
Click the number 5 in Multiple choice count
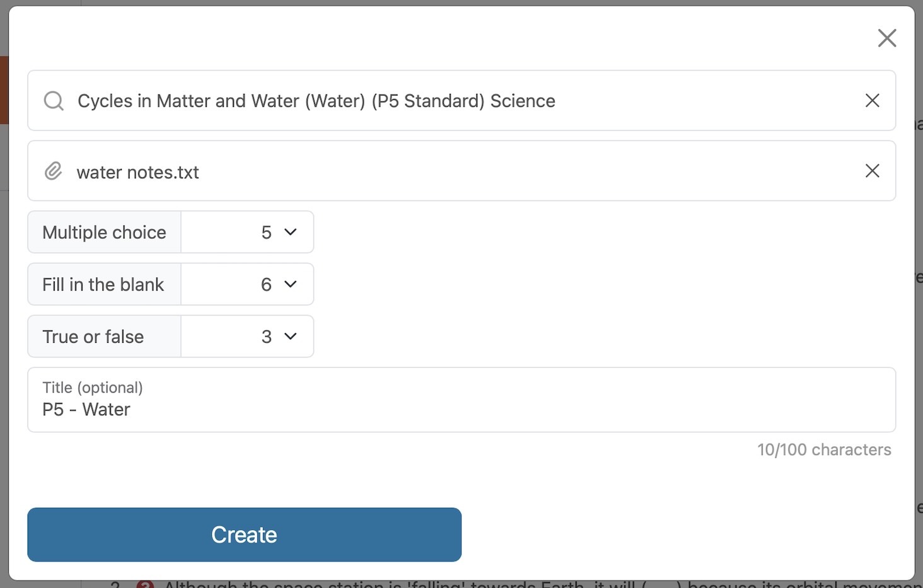(x=266, y=233)
